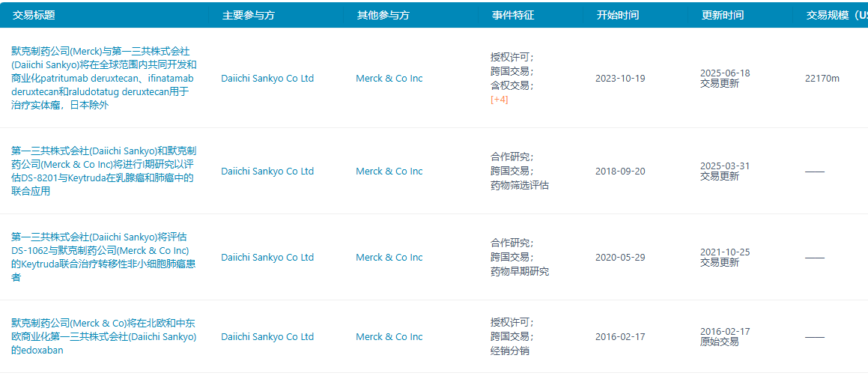
Task: Click Merck & Co Inc in 2018-09-20 row
Action: (x=389, y=172)
